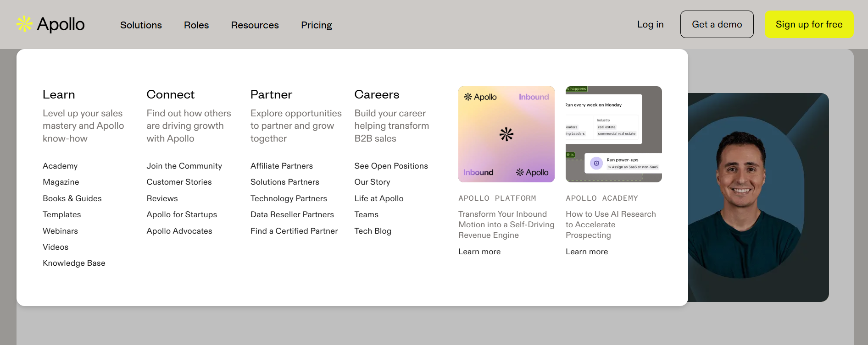This screenshot has height=345, width=868.
Task: Click Learn more under Apollo Platform
Action: [x=479, y=252]
